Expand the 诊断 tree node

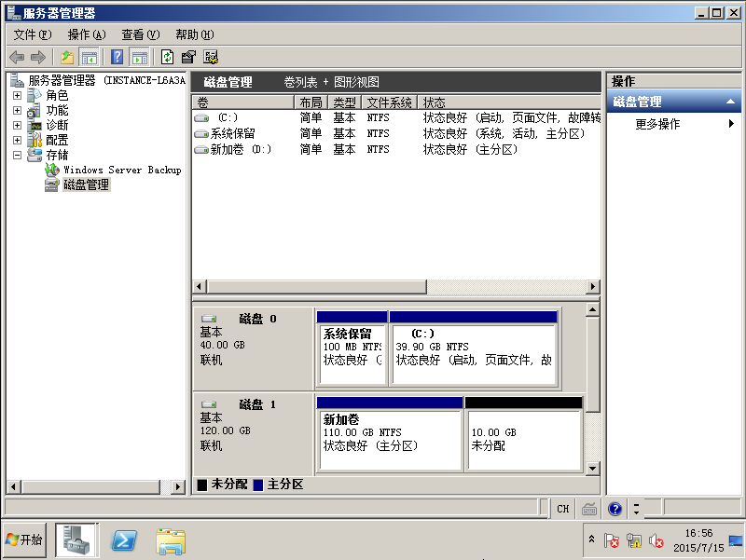[x=17, y=125]
